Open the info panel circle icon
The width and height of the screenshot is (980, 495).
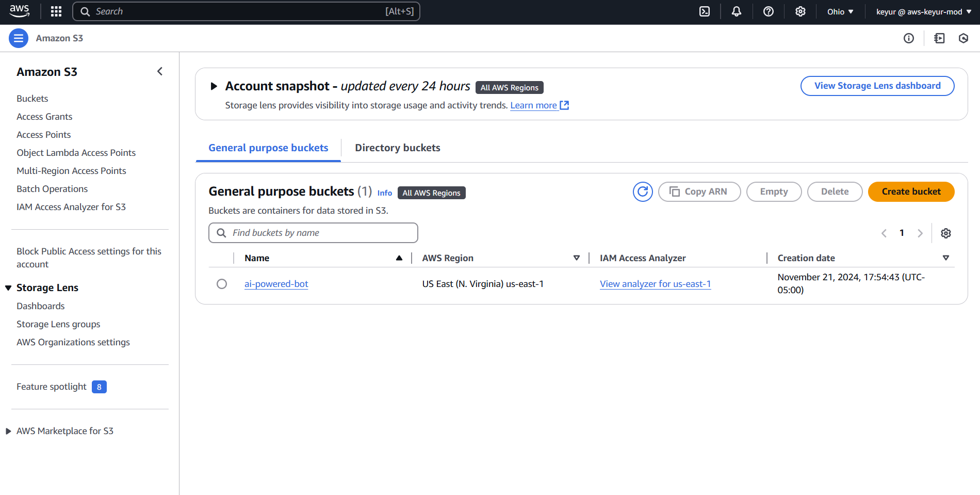909,38
